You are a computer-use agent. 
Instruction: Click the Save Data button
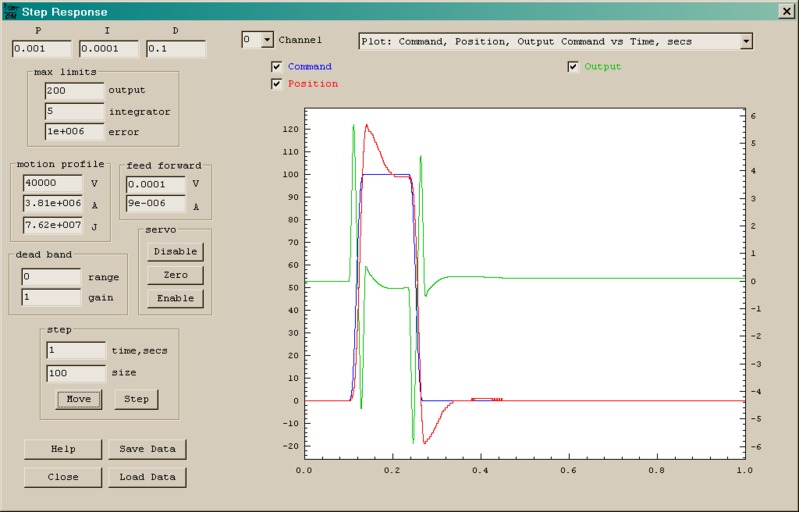tap(148, 449)
